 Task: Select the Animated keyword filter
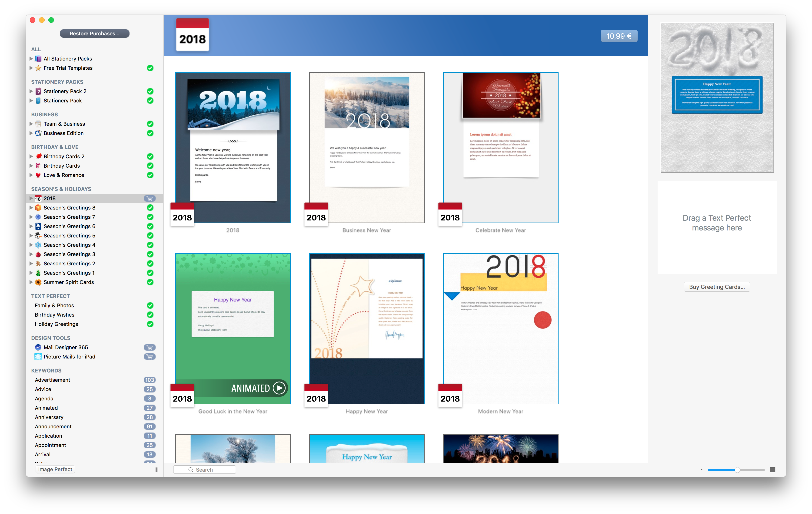pyautogui.click(x=46, y=408)
